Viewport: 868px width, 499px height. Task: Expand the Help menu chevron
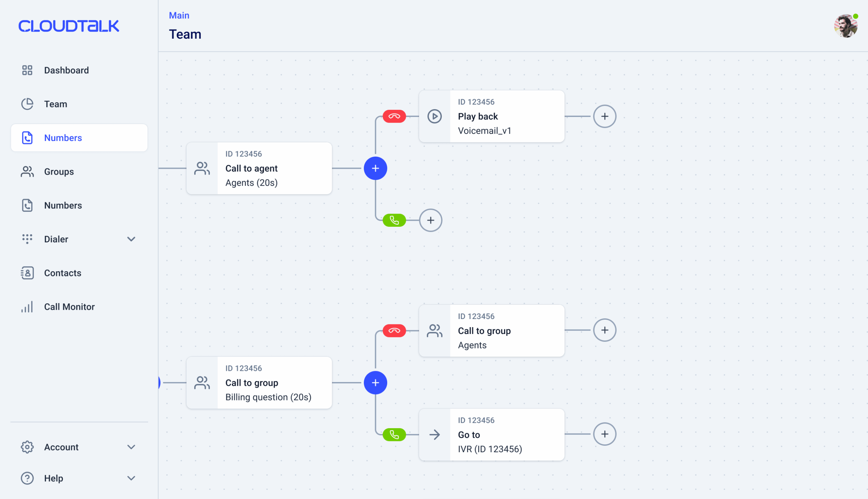point(131,478)
